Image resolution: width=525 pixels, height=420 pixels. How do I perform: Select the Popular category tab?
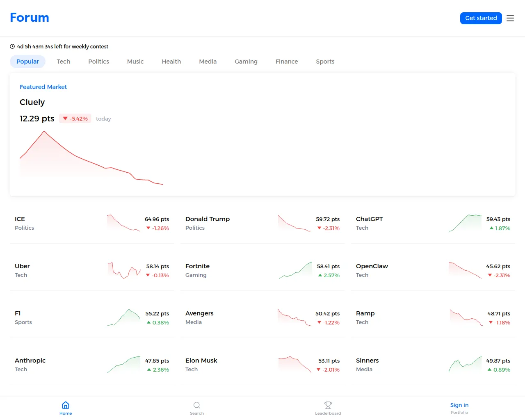pos(27,62)
